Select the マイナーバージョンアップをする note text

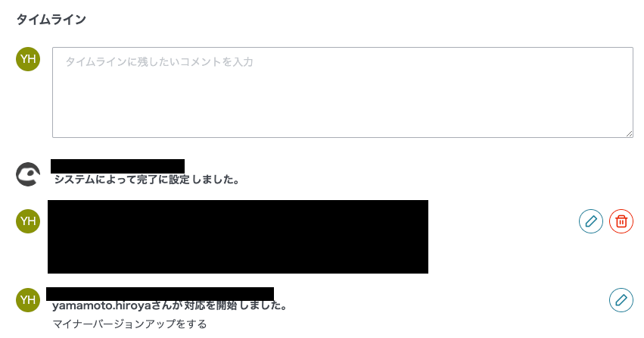(x=129, y=324)
